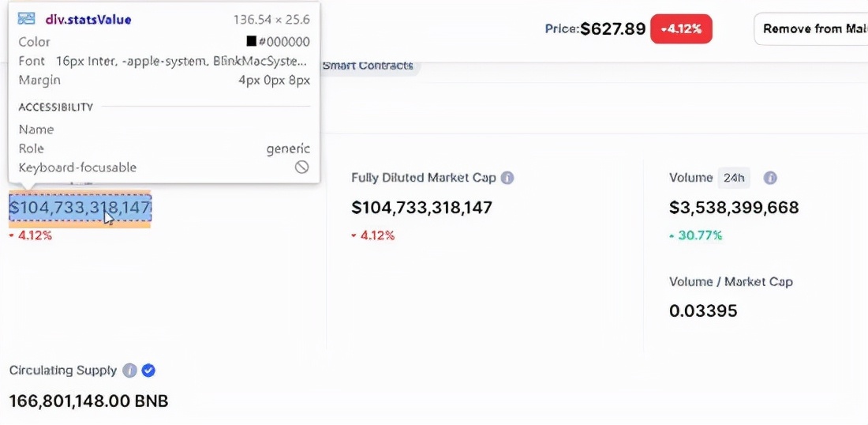Click green up arrow beside 30.77%
This screenshot has width=868, height=425.
672,236
